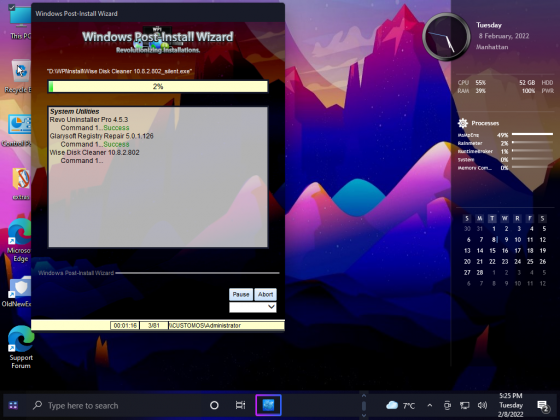
Task: Click the System Utilities heading
Action: tap(74, 111)
